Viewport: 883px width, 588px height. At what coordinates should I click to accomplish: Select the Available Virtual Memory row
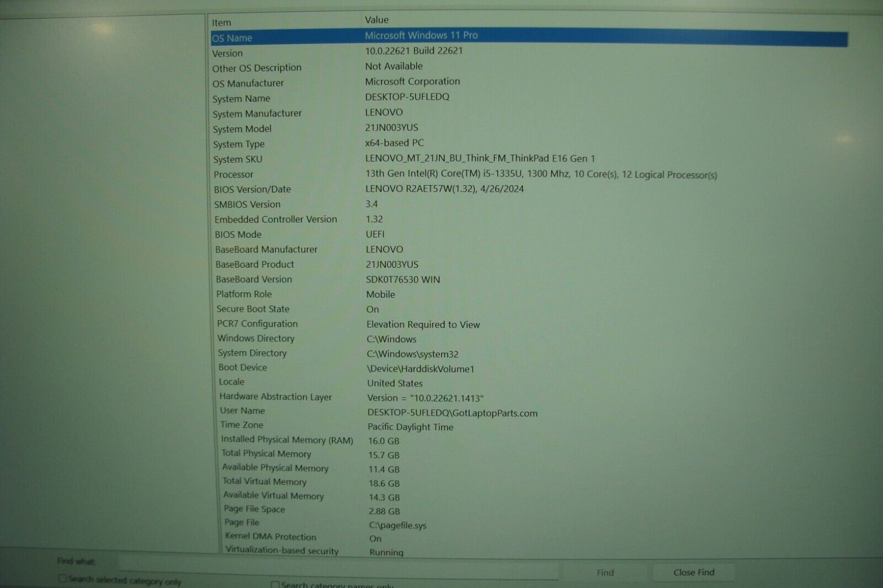pos(529,496)
